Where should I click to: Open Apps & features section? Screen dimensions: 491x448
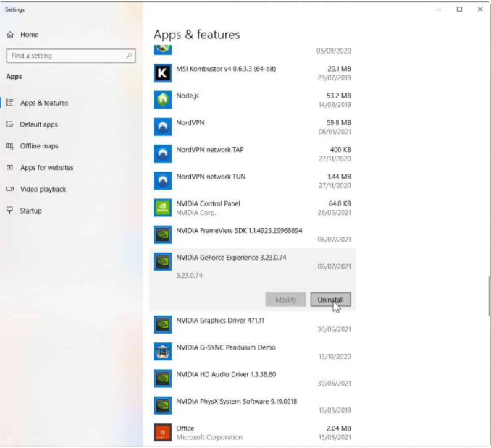point(44,103)
